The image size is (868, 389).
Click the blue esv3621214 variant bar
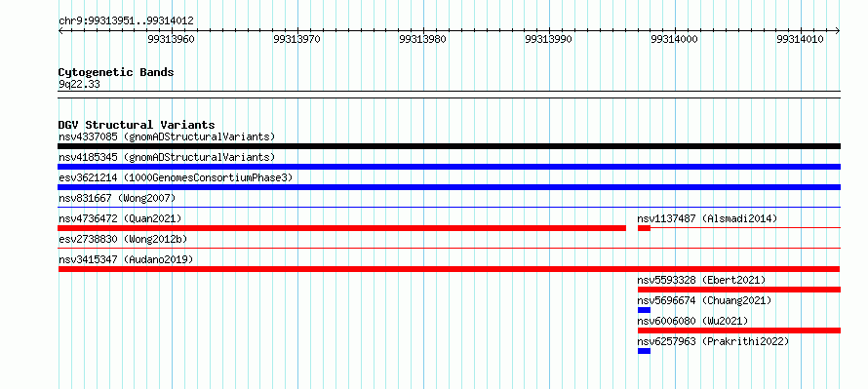pyautogui.click(x=449, y=187)
